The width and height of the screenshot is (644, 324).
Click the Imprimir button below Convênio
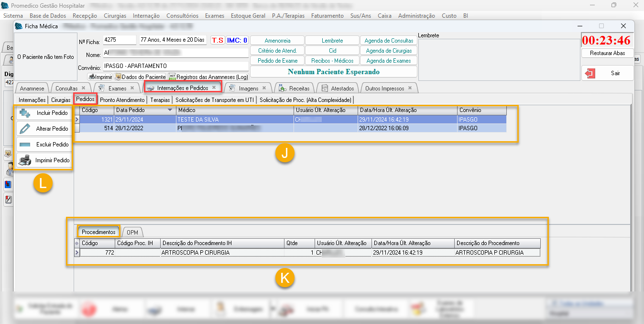100,77
